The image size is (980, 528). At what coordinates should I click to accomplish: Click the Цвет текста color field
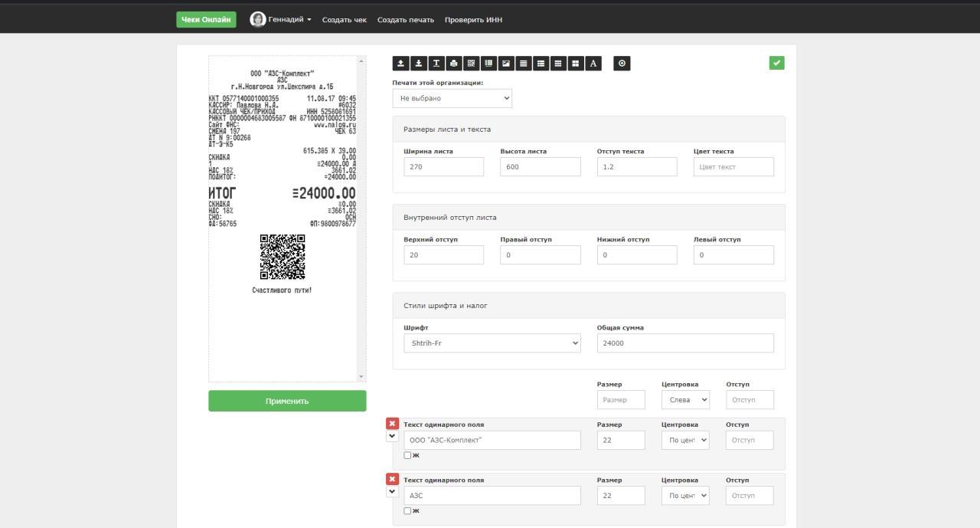click(733, 167)
